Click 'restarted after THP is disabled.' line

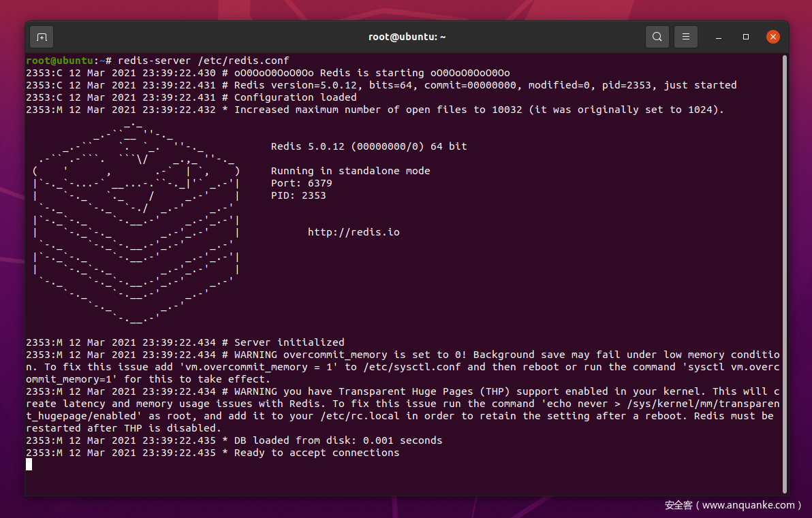(124, 428)
